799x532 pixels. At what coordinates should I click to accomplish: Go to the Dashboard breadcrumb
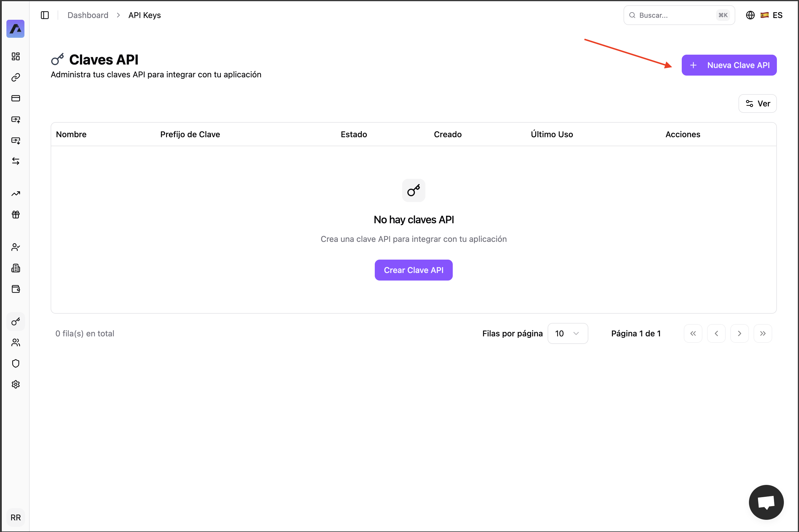88,15
